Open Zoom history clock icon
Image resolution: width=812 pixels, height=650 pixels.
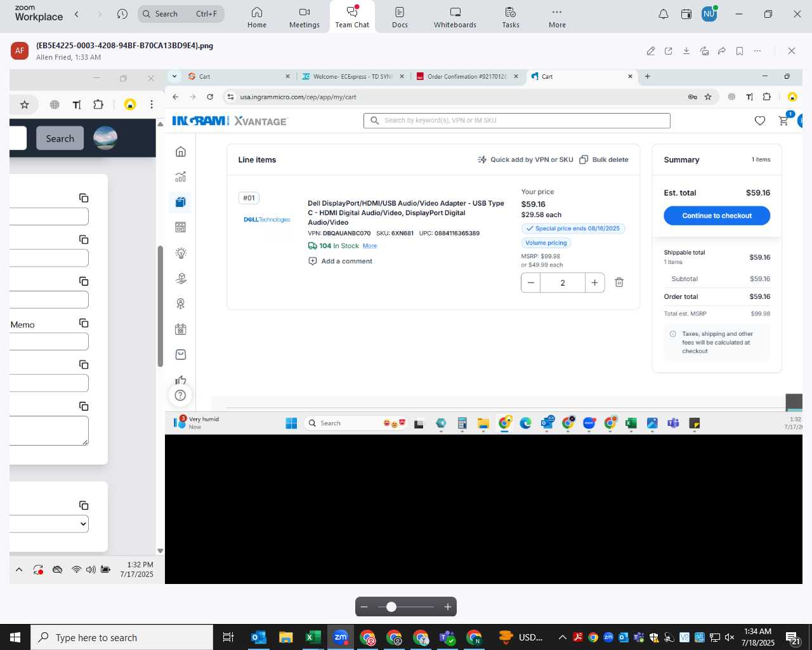click(x=122, y=14)
